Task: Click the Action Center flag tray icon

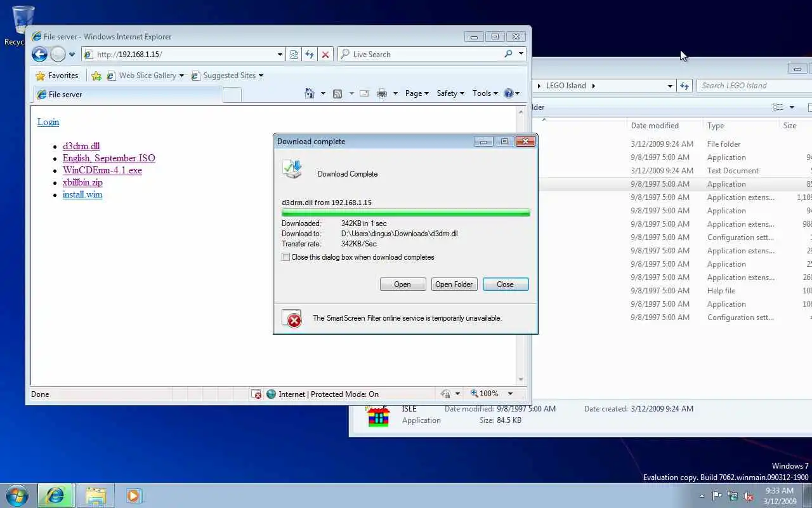Action: tap(717, 497)
